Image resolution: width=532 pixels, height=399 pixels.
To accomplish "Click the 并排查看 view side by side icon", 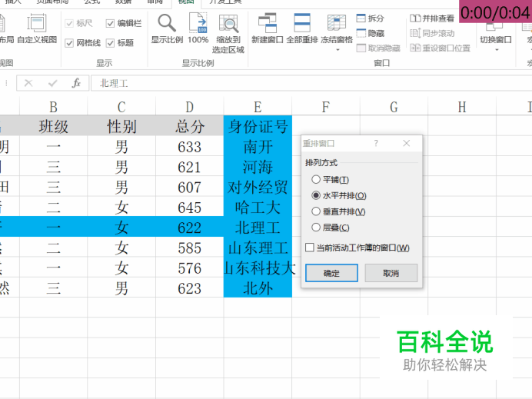I will click(415, 18).
